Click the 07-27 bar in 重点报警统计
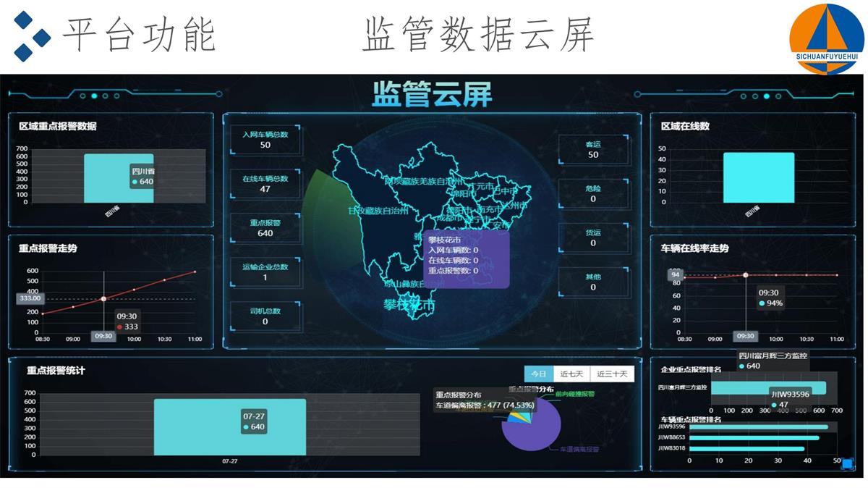The image size is (868, 488). [x=229, y=427]
